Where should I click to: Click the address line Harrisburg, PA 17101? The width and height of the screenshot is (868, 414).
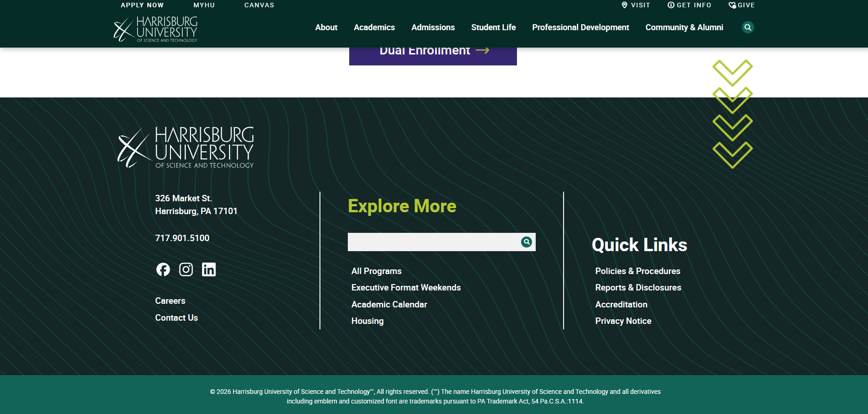click(x=196, y=211)
